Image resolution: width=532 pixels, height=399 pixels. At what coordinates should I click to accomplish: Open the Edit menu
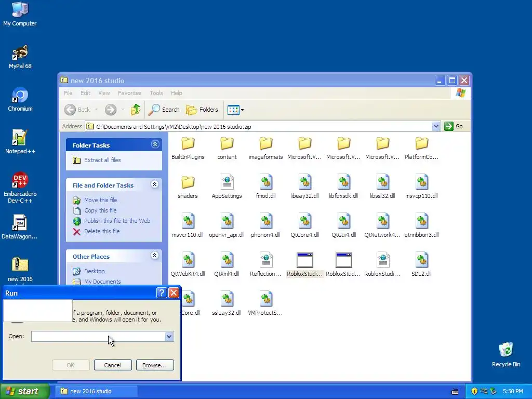pyautogui.click(x=85, y=93)
